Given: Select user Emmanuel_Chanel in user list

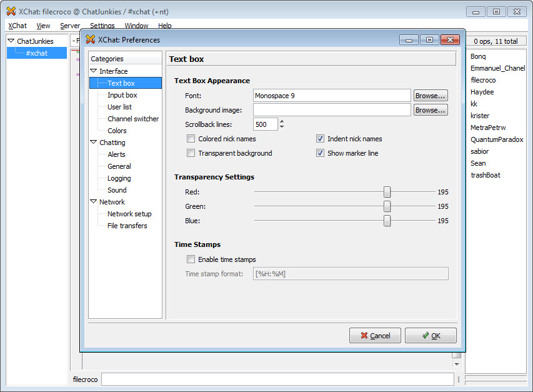Looking at the screenshot, I should point(497,68).
